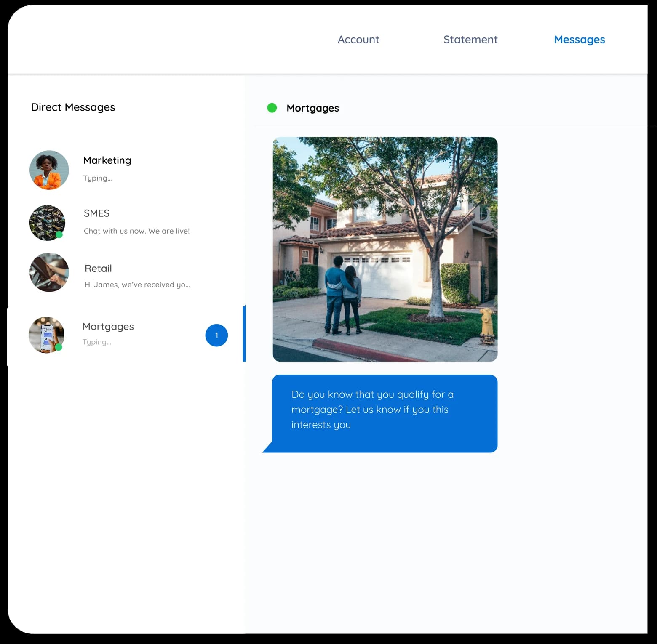Switch to the Statement tab

pos(470,40)
